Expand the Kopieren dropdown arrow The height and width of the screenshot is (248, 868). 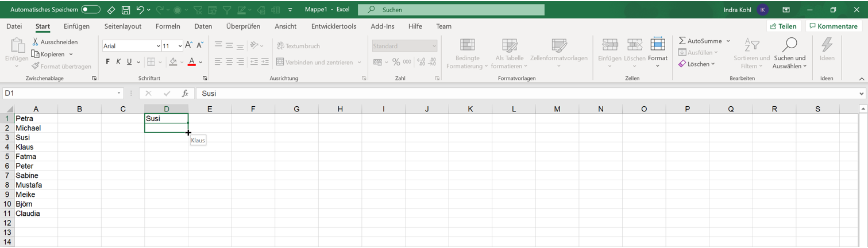click(71, 54)
